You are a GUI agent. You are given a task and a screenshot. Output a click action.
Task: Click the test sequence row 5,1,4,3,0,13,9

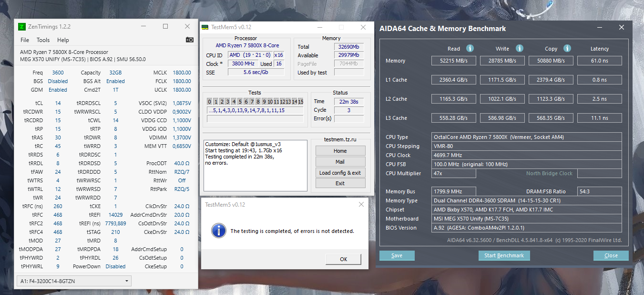coord(255,110)
